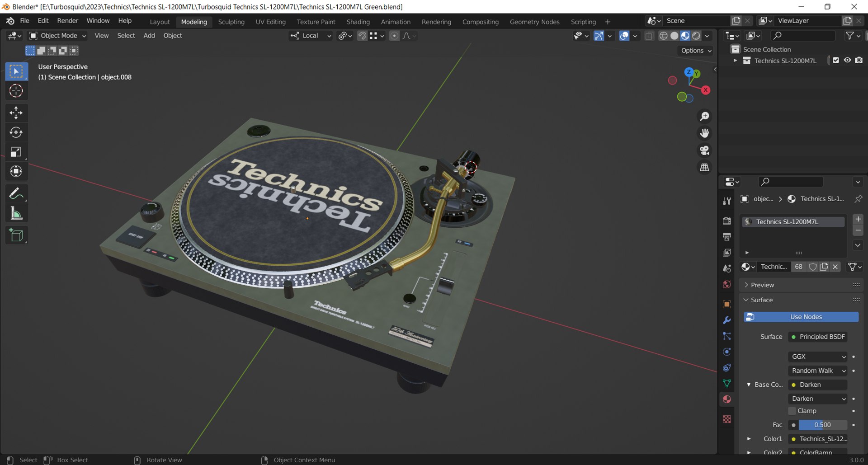Switch to wireframe viewport shading

pyautogui.click(x=663, y=36)
